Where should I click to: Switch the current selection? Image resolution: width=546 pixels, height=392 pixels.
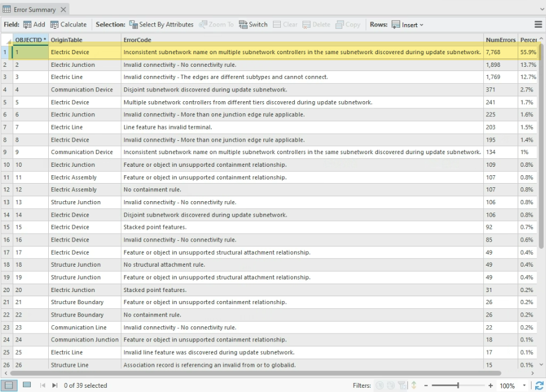point(253,25)
